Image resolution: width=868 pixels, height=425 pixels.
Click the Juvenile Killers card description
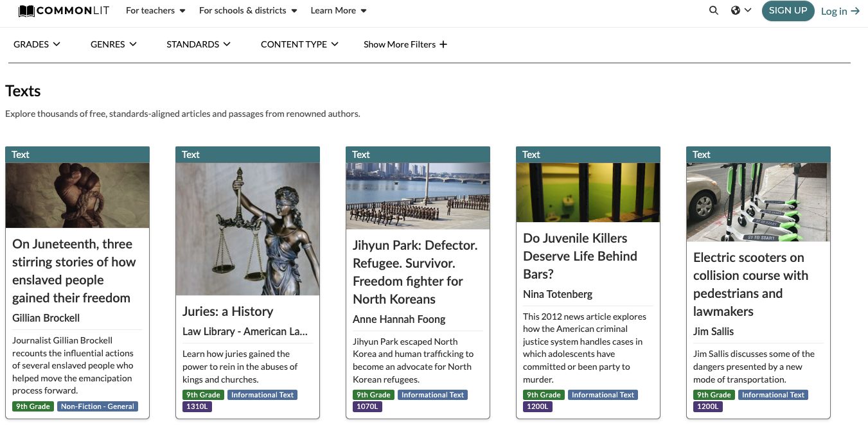(585, 347)
